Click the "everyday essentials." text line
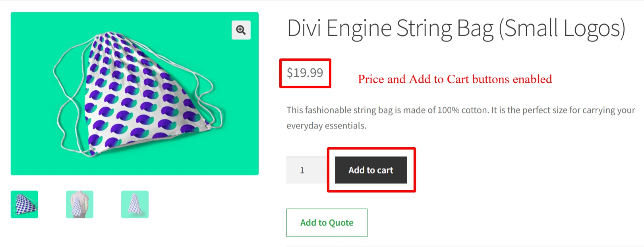The height and width of the screenshot is (247, 644). (x=326, y=126)
